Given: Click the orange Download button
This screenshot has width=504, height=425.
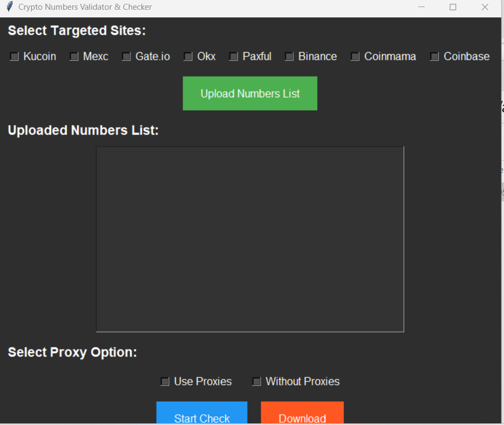Looking at the screenshot, I should point(302,413).
